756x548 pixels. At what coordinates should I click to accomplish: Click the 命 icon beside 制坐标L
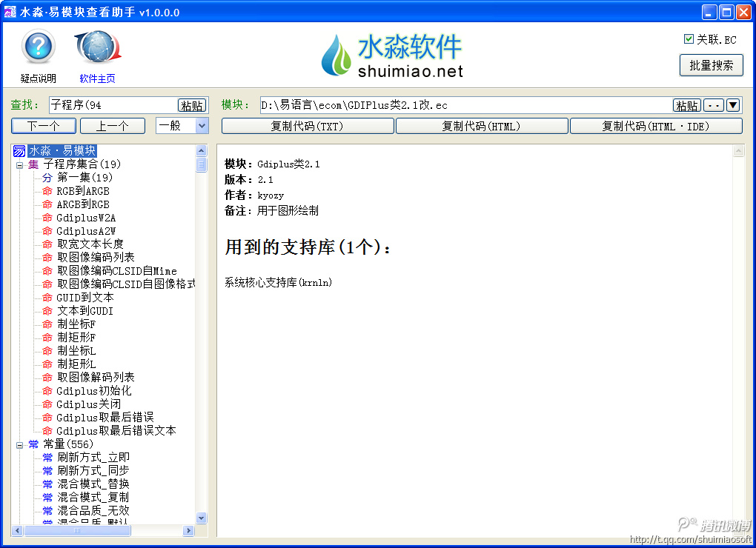tap(47, 351)
